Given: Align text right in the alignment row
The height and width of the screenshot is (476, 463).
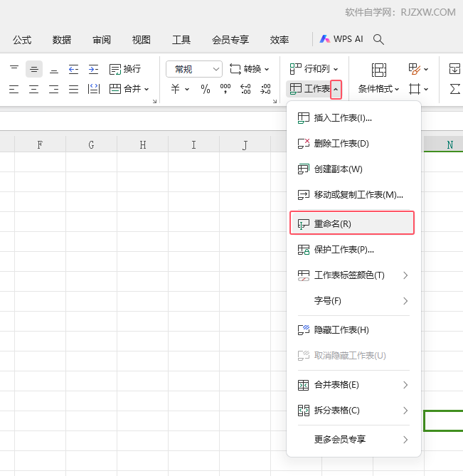Looking at the screenshot, I should [54, 89].
